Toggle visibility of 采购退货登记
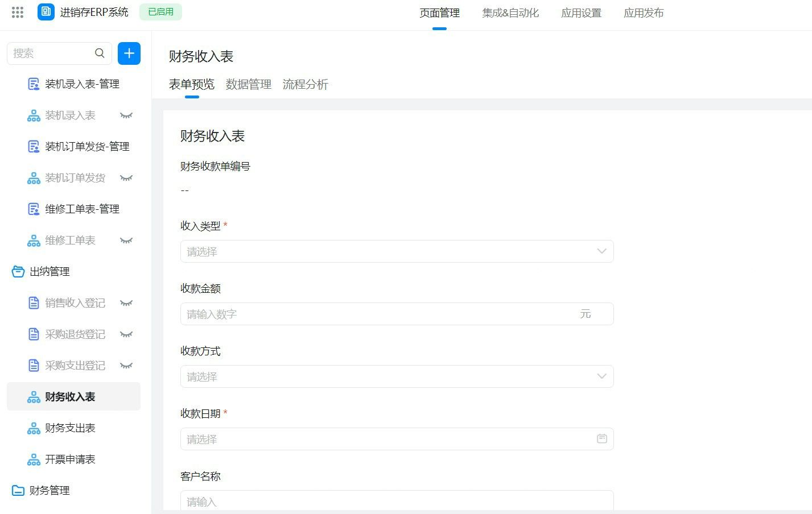812x514 pixels. click(126, 334)
